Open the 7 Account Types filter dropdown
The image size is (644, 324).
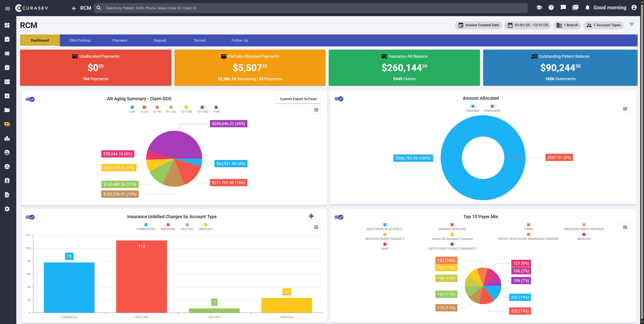tap(603, 25)
